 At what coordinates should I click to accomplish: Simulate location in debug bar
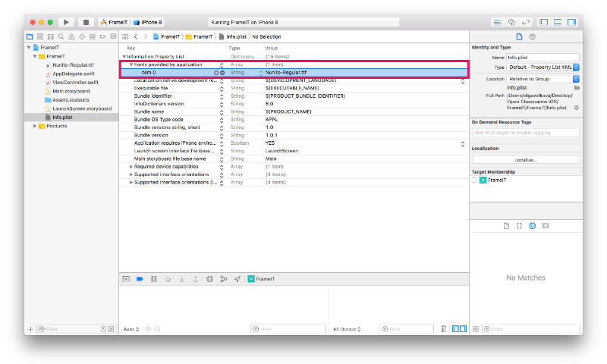tap(237, 279)
